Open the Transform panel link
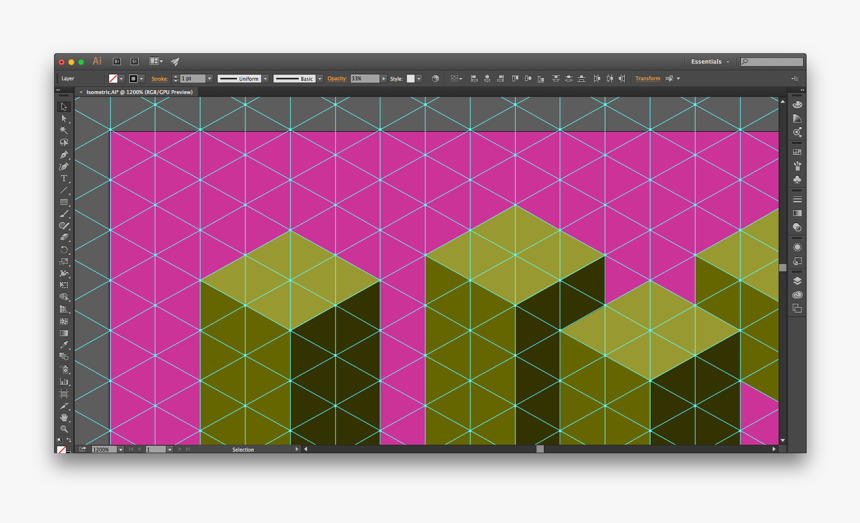This screenshot has height=523, width=860. 648,78
